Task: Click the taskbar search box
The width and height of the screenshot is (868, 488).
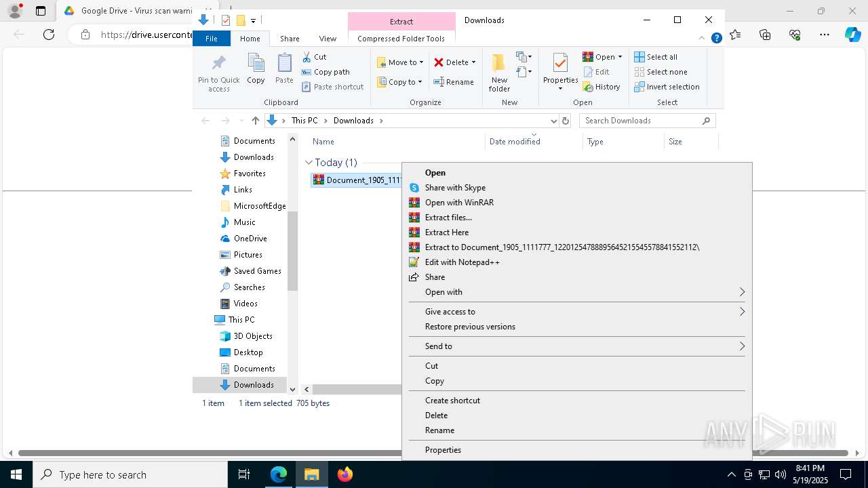Action: [130, 474]
